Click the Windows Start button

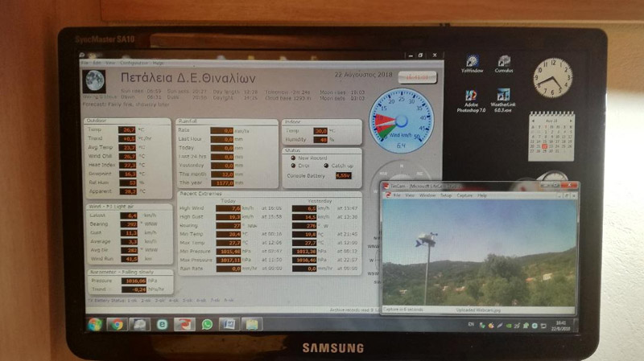tap(94, 323)
